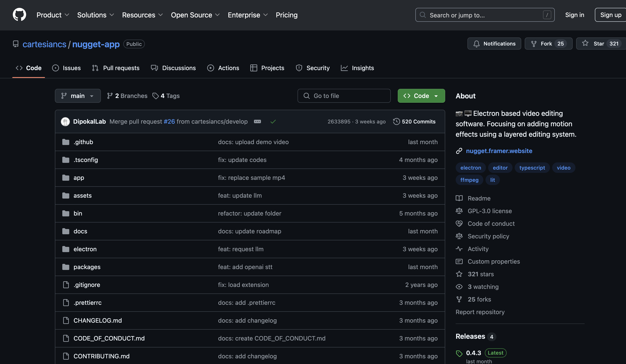Click the branch icon beside 2 Branches
626x364 pixels.
pyautogui.click(x=110, y=96)
